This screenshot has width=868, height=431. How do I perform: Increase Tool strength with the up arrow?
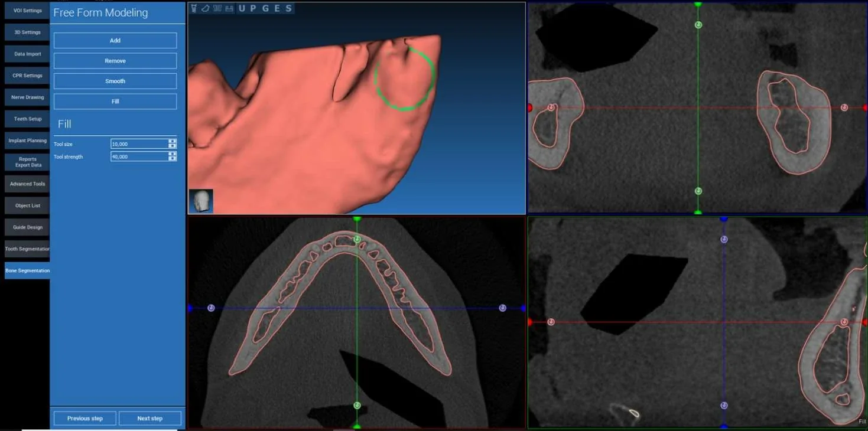[x=172, y=155]
